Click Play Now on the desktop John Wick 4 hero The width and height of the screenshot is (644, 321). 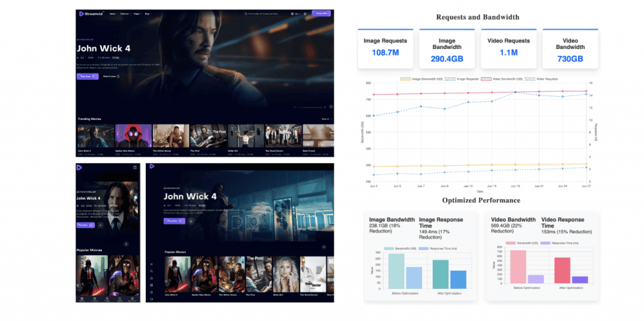point(87,77)
